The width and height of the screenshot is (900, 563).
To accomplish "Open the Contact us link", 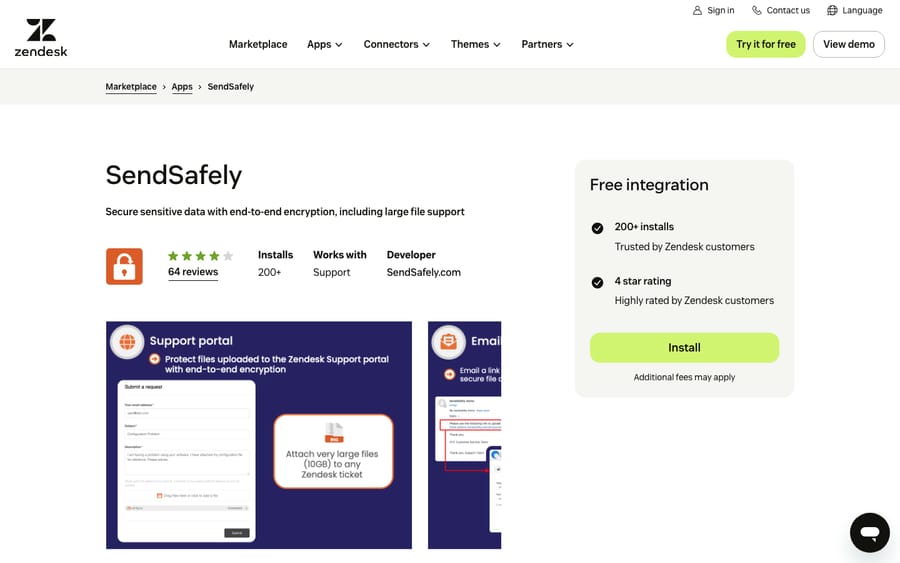I will [781, 10].
